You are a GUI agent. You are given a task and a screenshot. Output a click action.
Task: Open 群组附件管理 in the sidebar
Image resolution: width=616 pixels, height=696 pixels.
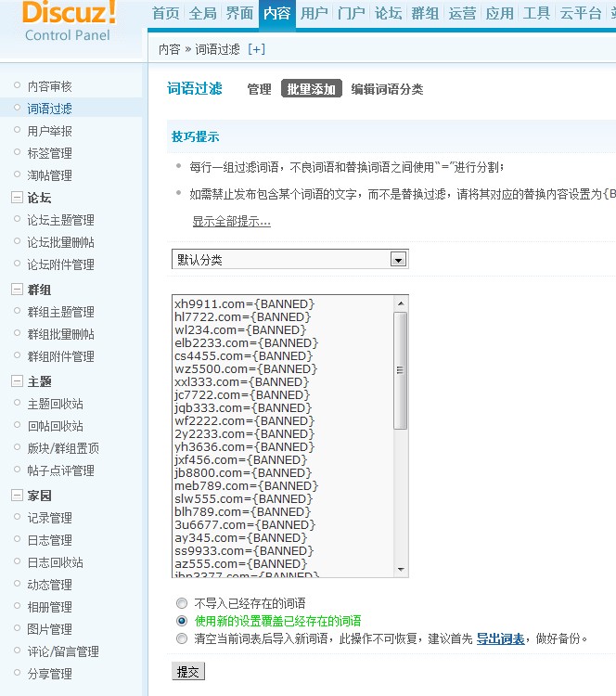(61, 356)
